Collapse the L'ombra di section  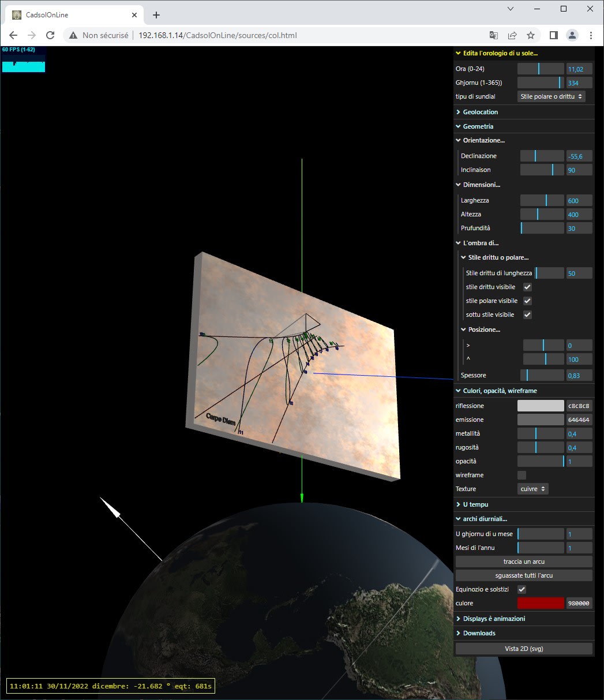click(x=524, y=243)
